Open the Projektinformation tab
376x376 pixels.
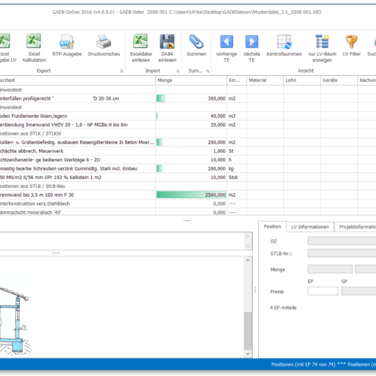coord(355,227)
